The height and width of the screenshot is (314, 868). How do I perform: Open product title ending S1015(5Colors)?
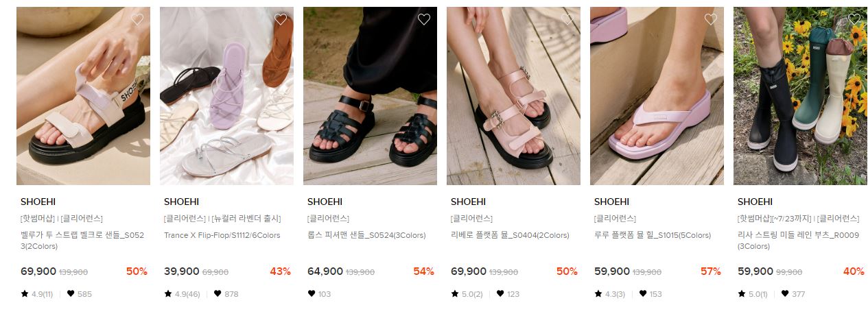coord(653,235)
